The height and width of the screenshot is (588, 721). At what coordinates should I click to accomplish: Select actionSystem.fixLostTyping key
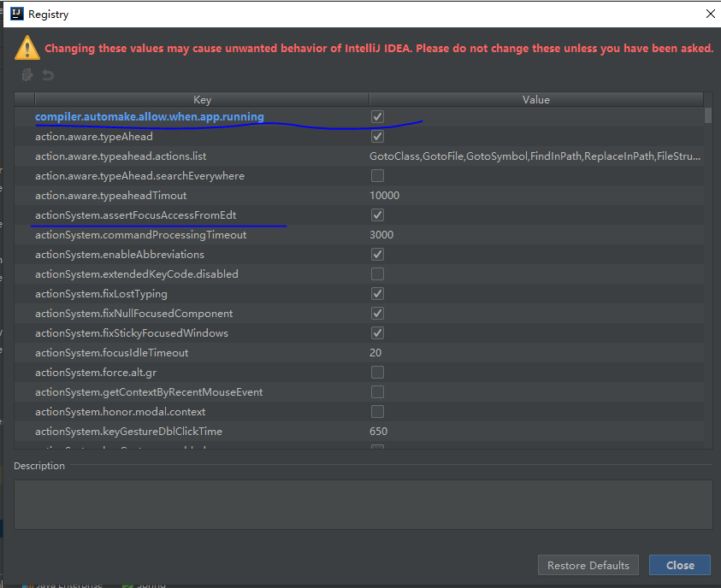coord(101,294)
